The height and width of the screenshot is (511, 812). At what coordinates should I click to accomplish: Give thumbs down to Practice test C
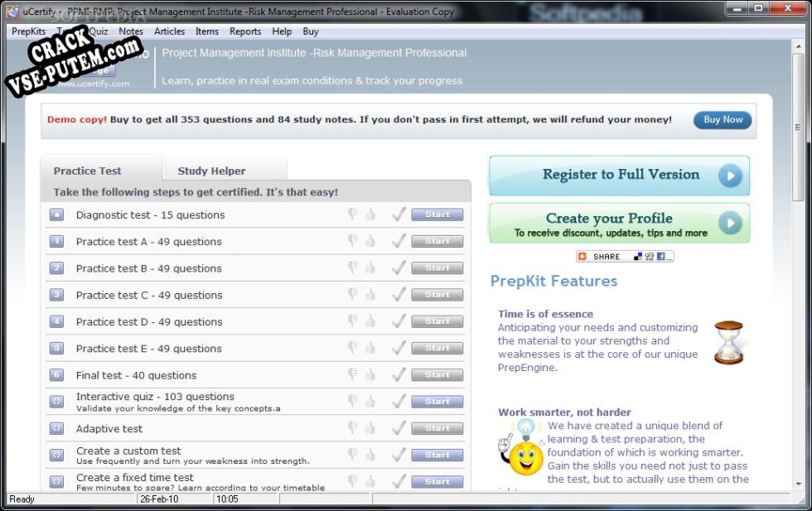click(x=353, y=295)
